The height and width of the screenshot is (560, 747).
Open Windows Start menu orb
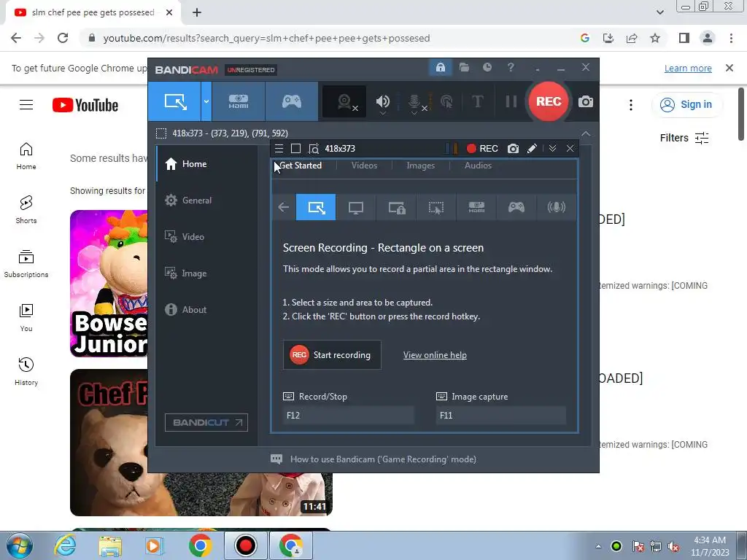[20, 545]
